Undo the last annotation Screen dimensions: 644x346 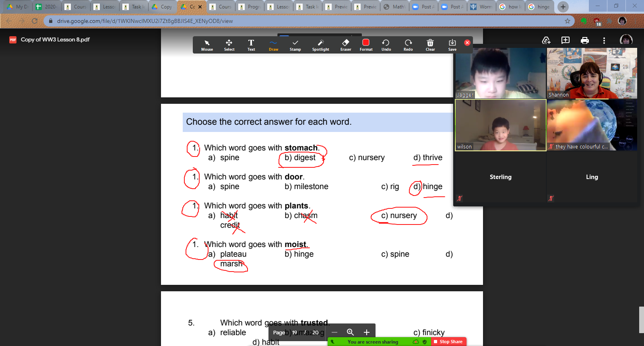(x=386, y=45)
